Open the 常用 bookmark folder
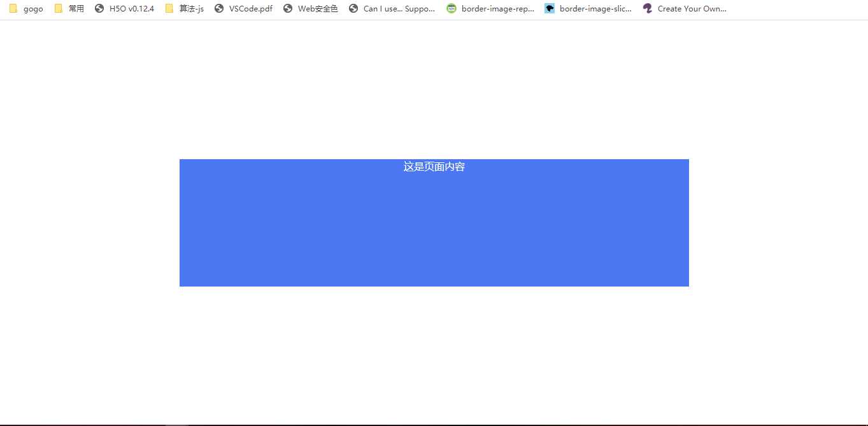 click(69, 9)
